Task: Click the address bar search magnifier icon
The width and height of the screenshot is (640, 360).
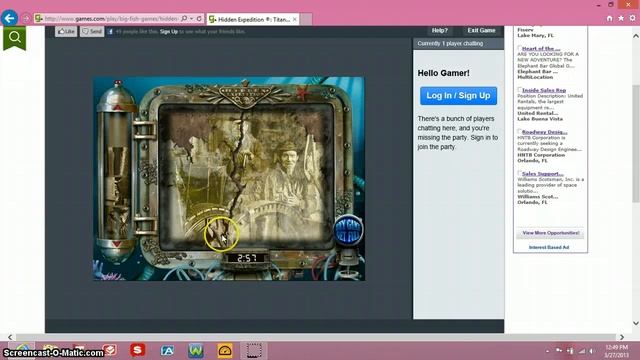Action: click(184, 18)
